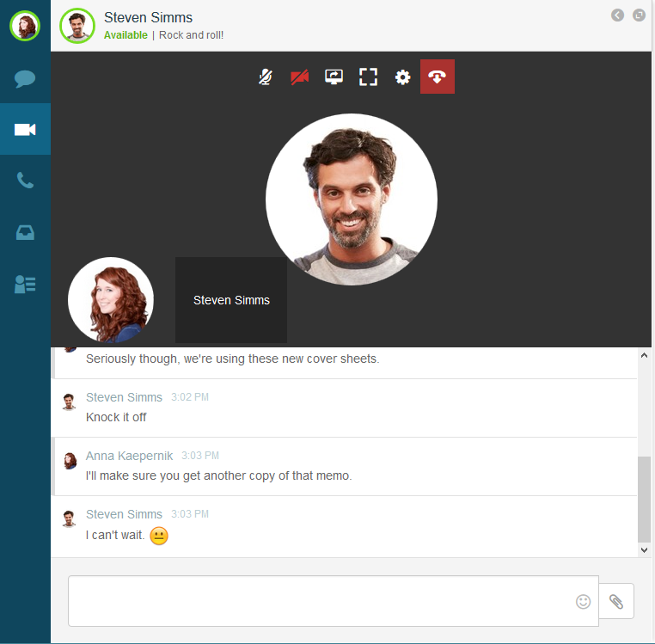Click the large Steven Simms video avatar
This screenshot has height=644, width=655.
(352, 199)
